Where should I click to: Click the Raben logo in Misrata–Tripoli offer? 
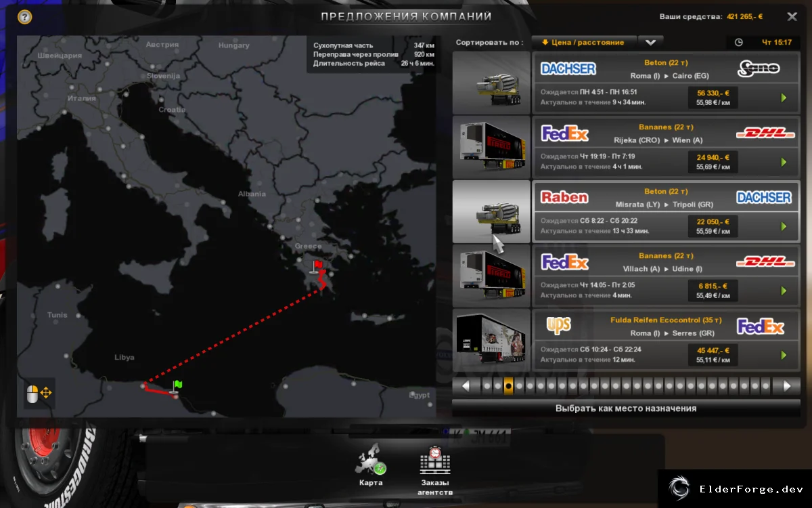tap(564, 197)
